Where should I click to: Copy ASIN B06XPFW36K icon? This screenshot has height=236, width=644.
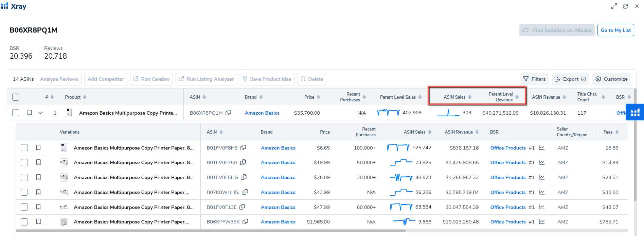point(245,221)
